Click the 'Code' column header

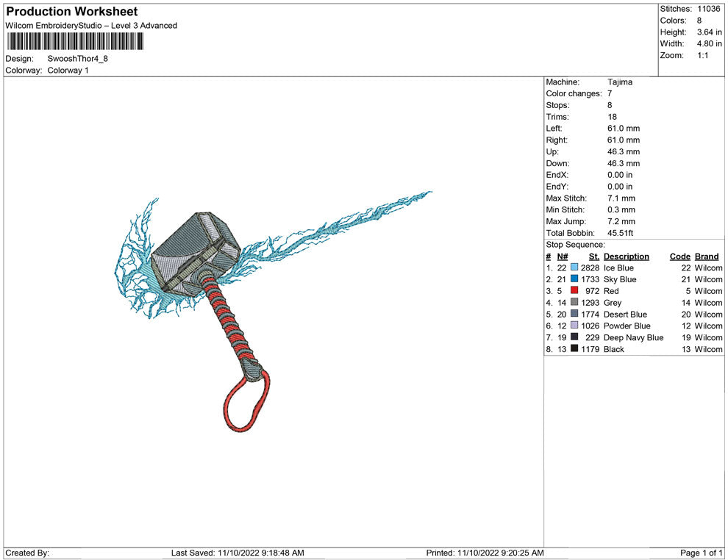coord(680,256)
